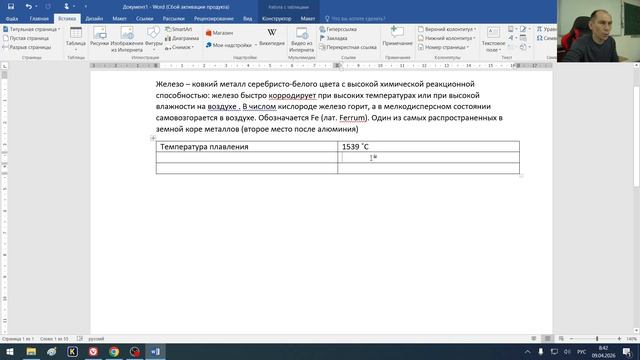This screenshot has width=640, height=360.
Task: Click the table move handle above the table
Action: click(153, 138)
